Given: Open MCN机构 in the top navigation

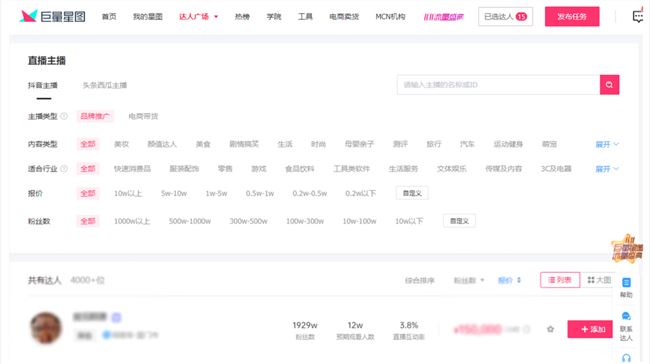Looking at the screenshot, I should tap(390, 17).
